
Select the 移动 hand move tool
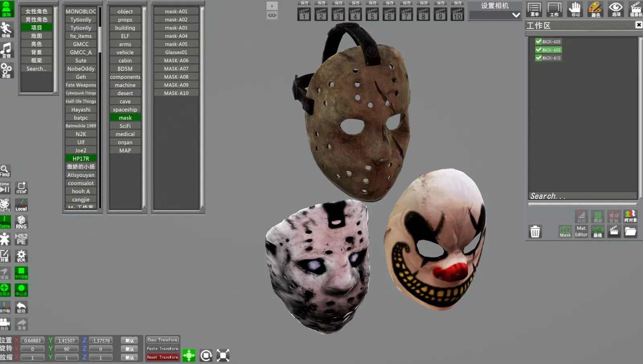tap(575, 9)
